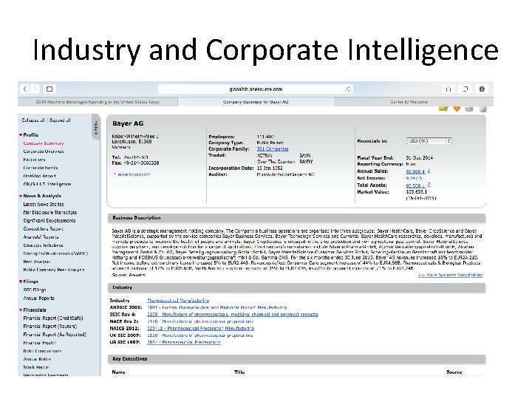Viewport: 532px width, 399px height.
Task: Open the NACE Rev 2 classification link
Action: [199, 321]
